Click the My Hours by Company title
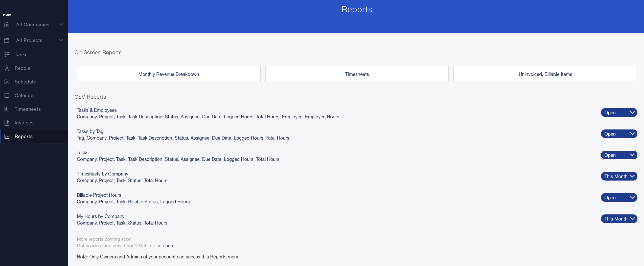The width and height of the screenshot is (644, 266). coord(101,216)
